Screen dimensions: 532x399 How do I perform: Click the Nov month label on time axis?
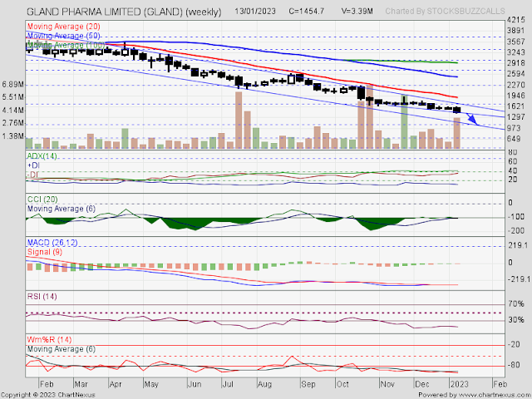pyautogui.click(x=387, y=384)
